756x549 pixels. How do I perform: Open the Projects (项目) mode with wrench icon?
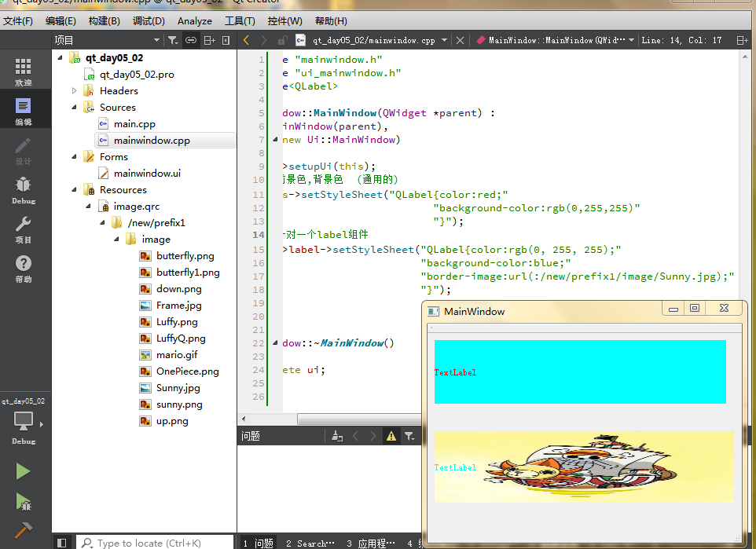tap(23, 230)
